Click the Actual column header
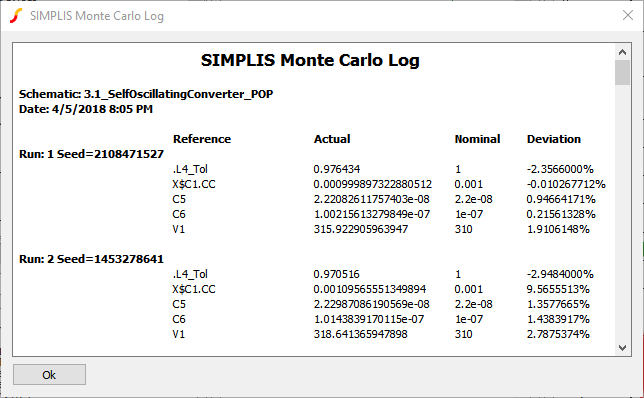 pos(332,139)
